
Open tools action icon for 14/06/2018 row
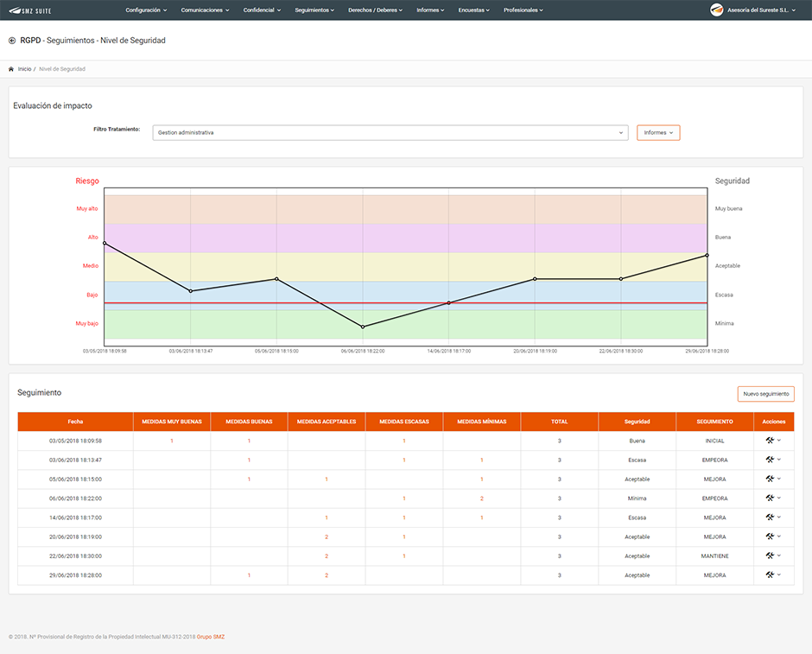coord(770,517)
